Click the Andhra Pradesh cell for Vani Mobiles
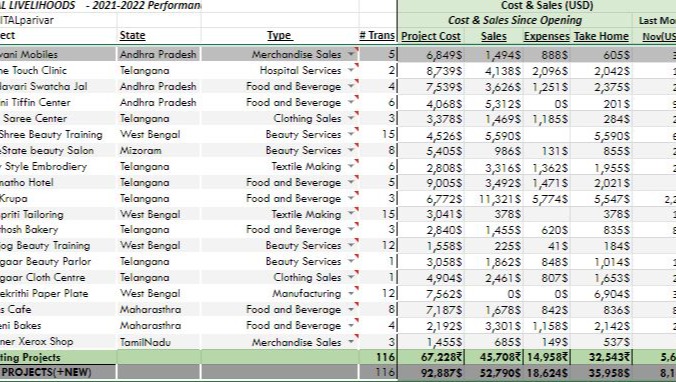 click(158, 54)
